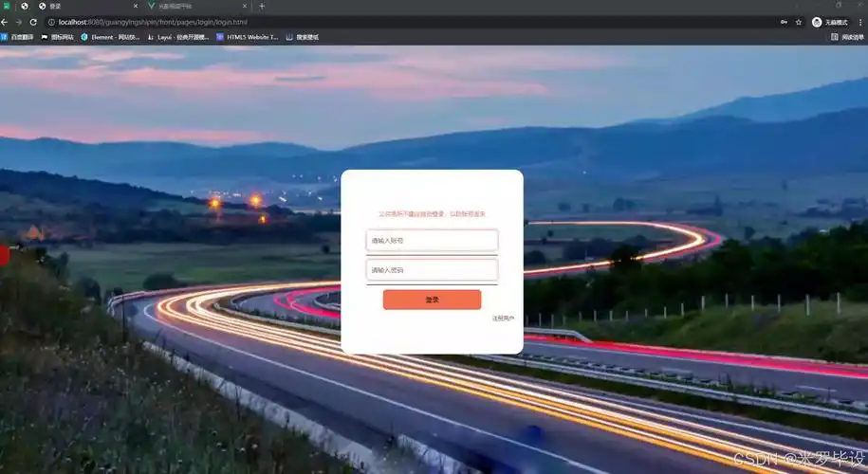The height and width of the screenshot is (474, 868).
Task: Reload the current login page
Action: coord(33,22)
